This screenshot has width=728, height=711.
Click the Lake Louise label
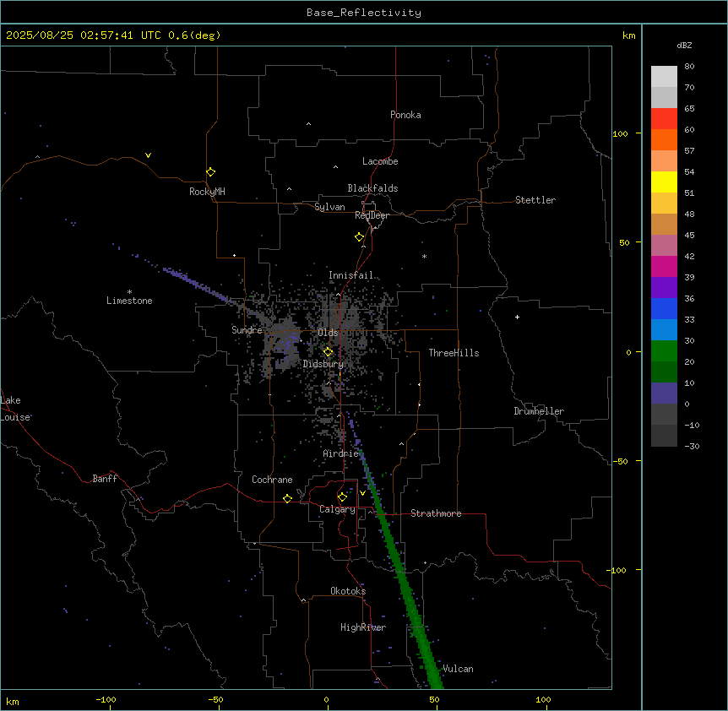coord(15,409)
